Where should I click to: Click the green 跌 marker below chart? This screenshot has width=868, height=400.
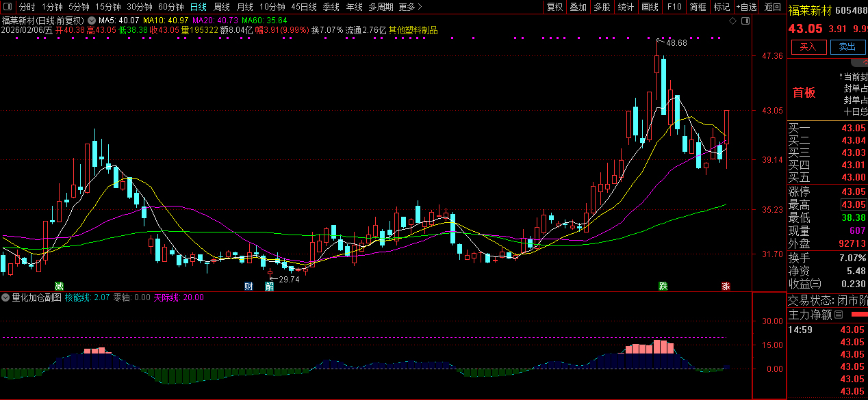[x=663, y=286]
